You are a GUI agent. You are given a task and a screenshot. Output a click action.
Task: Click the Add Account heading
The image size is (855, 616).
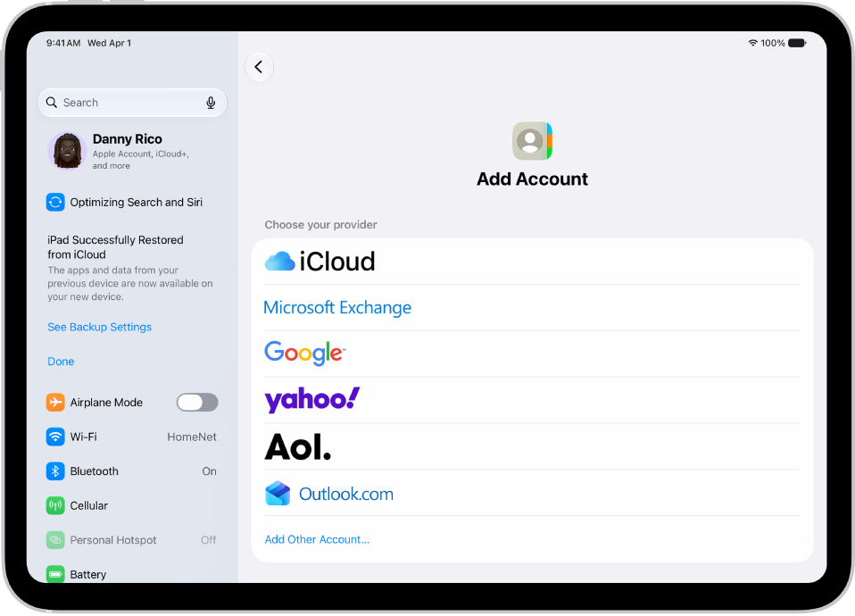532,179
